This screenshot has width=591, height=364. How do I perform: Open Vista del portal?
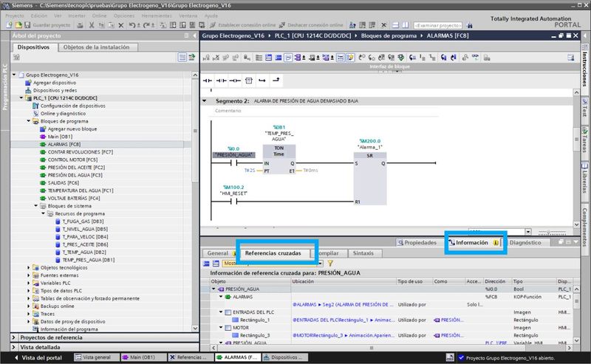pos(38,357)
